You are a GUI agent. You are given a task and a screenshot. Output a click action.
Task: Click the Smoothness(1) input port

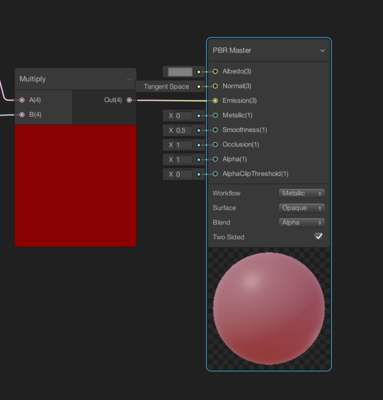point(215,130)
